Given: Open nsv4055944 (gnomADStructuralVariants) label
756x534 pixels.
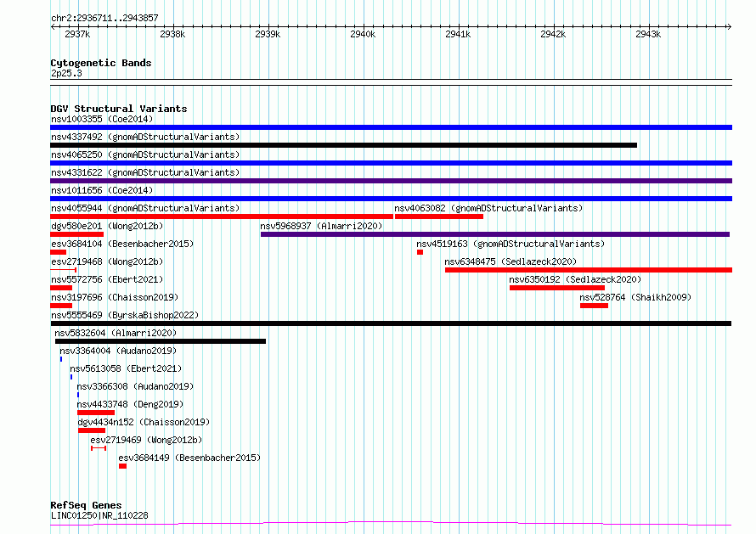Looking at the screenshot, I should point(145,208).
